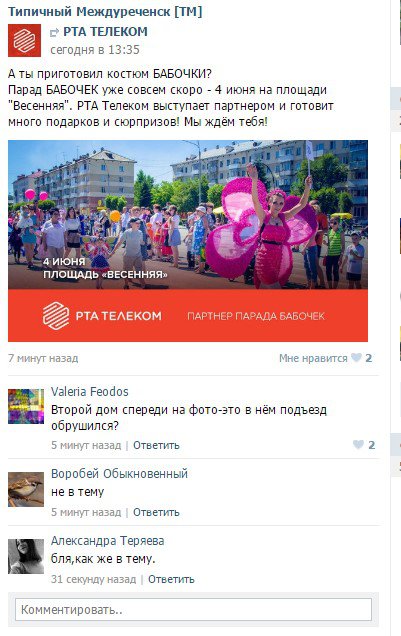Click Мне нравится on the post

(313, 358)
